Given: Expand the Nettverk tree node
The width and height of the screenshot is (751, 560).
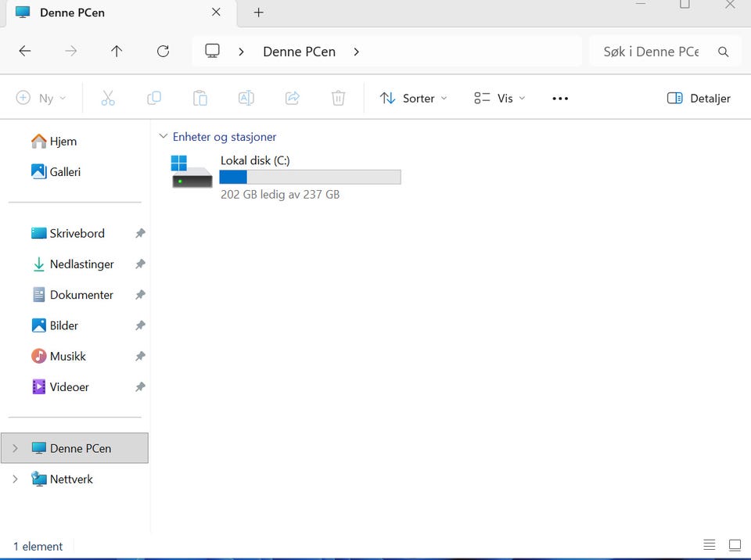Looking at the screenshot, I should tap(15, 479).
